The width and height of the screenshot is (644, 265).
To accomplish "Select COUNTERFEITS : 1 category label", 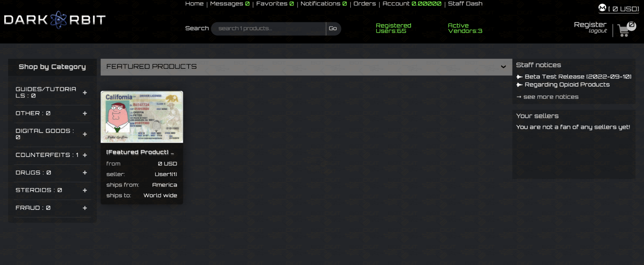I will coord(47,155).
